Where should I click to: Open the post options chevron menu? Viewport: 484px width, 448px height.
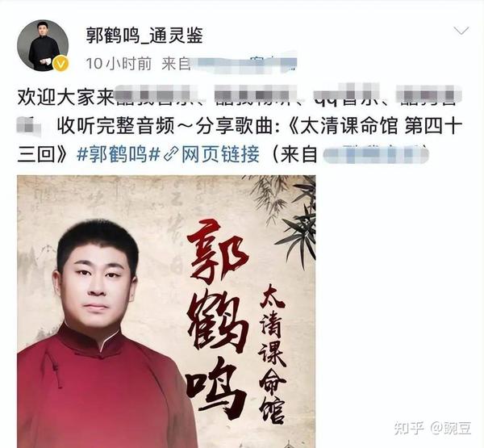click(461, 31)
